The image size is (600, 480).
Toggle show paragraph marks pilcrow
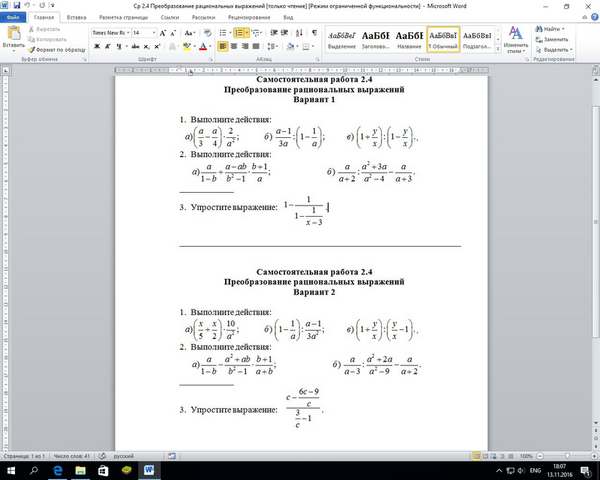coord(314,33)
